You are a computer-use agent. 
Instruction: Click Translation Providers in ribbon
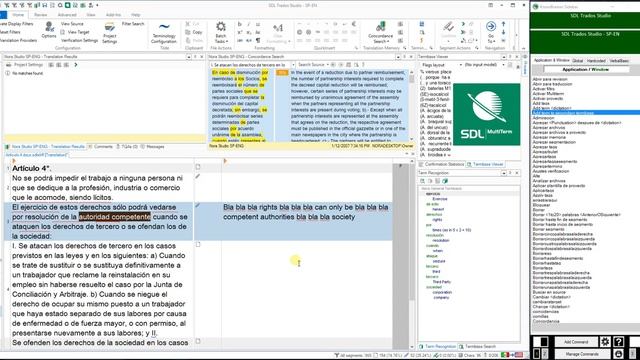[18, 40]
